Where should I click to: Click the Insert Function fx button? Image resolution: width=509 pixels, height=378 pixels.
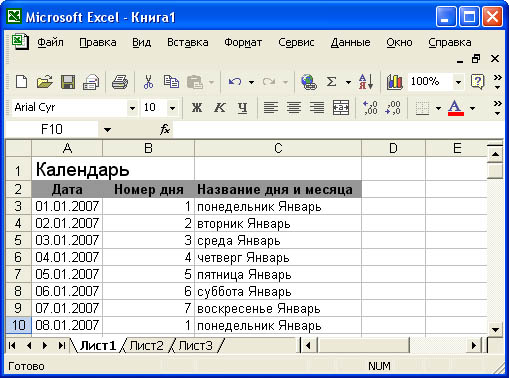(x=165, y=129)
